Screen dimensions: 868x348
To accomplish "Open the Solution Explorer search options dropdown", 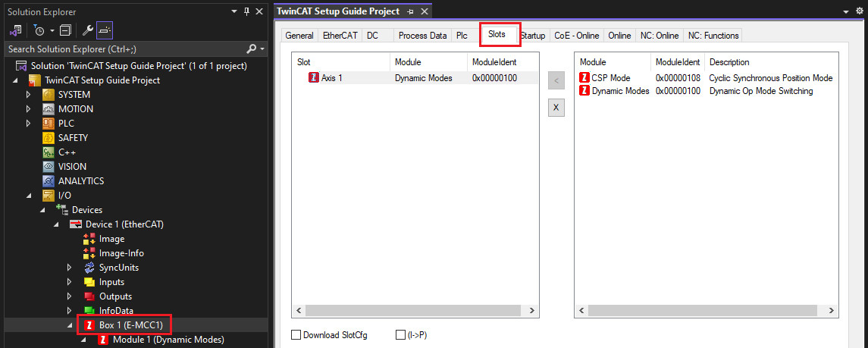I will tap(262, 49).
